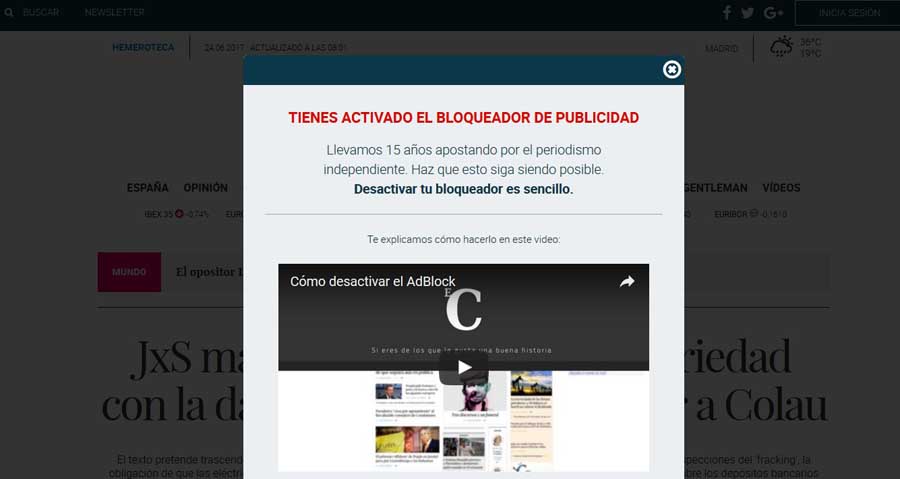Click the red ad blocker warning heading

click(x=463, y=118)
